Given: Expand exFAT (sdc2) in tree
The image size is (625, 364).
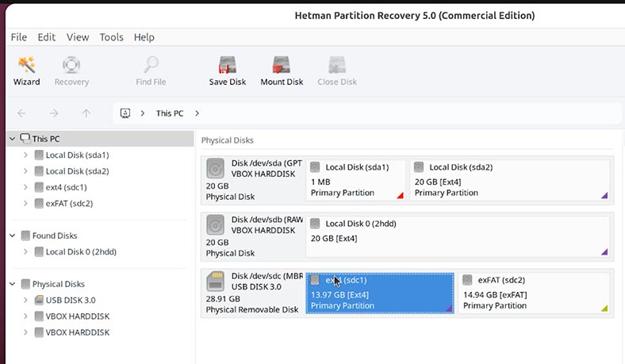Looking at the screenshot, I should point(25,203).
